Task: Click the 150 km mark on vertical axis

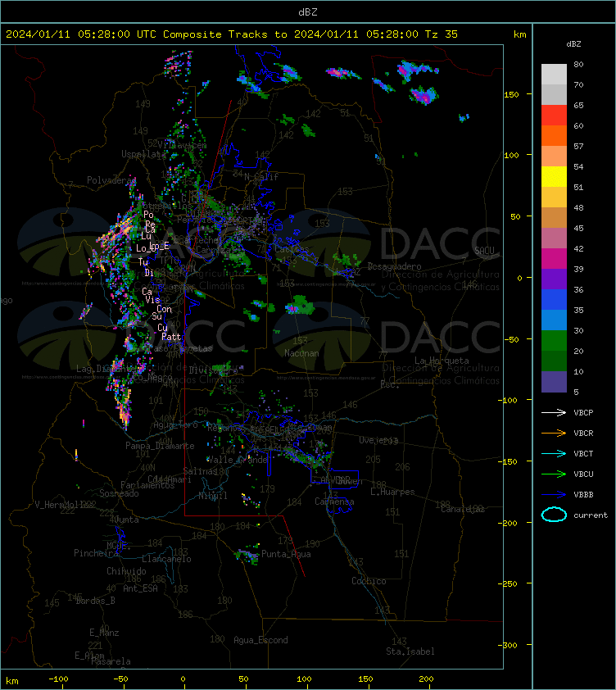Action: point(511,94)
